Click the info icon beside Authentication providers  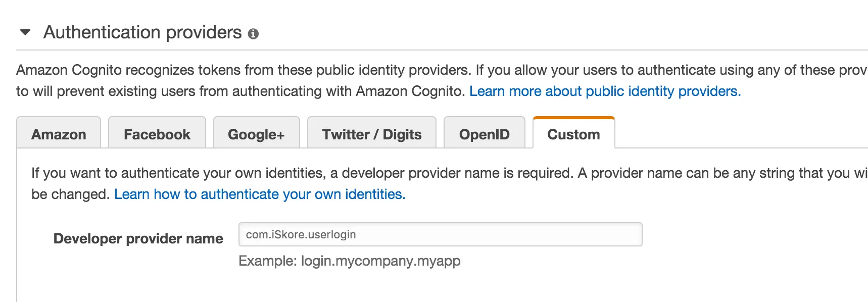(x=253, y=34)
